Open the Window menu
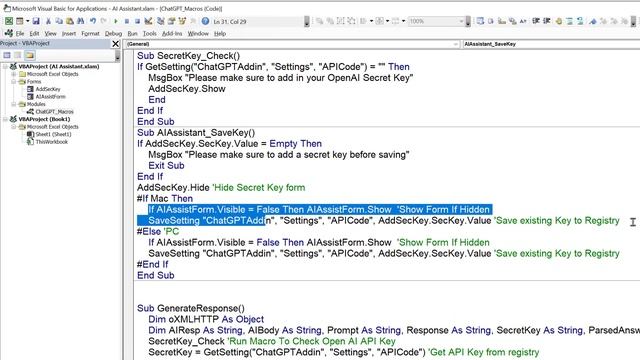The image size is (640, 360). [x=198, y=33]
